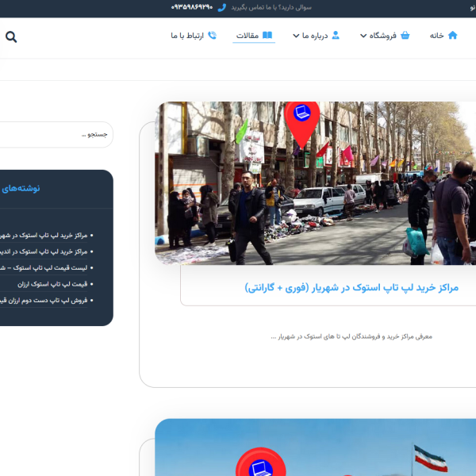The height and width of the screenshot is (476, 476).
Task: Click the person icon beside درباره ما
Action: coord(336,35)
